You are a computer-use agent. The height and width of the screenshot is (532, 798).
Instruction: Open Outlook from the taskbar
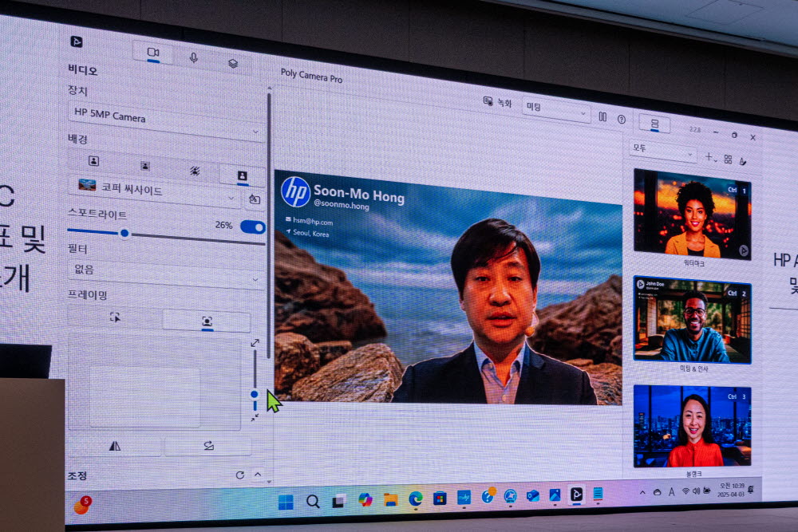coord(532,495)
